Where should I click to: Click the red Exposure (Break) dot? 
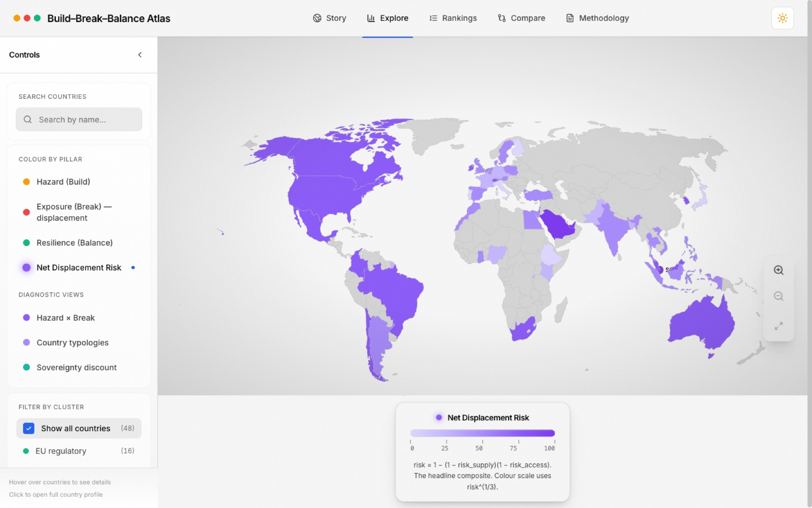coord(27,212)
